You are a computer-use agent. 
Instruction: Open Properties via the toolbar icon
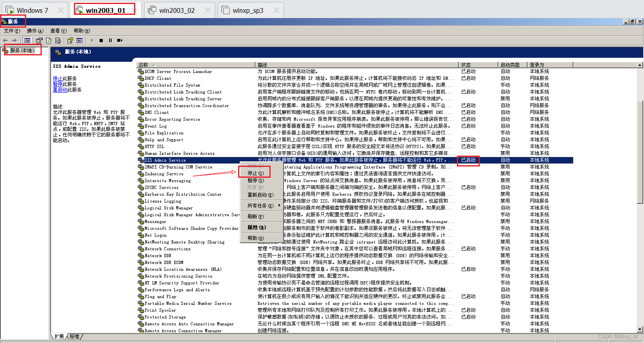[39, 41]
